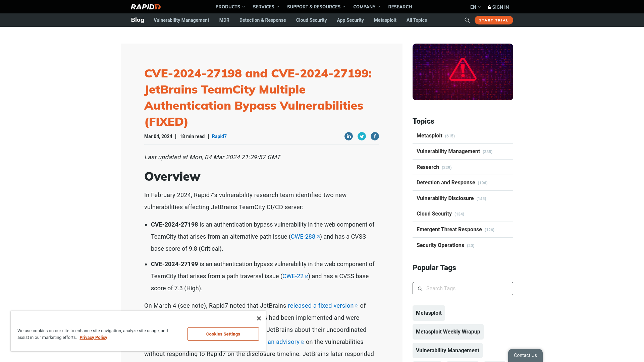Click the Privacy Policy link

pos(93,337)
